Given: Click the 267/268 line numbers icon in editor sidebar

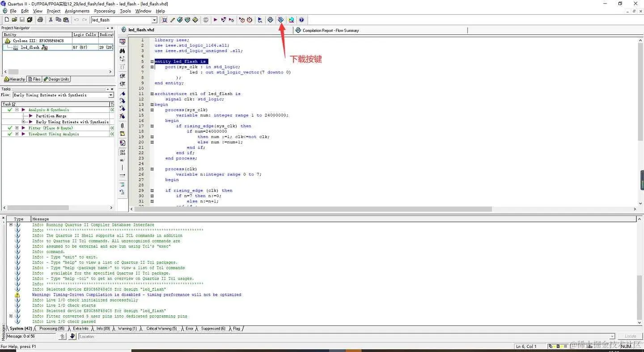Looking at the screenshot, I should 123,152.
